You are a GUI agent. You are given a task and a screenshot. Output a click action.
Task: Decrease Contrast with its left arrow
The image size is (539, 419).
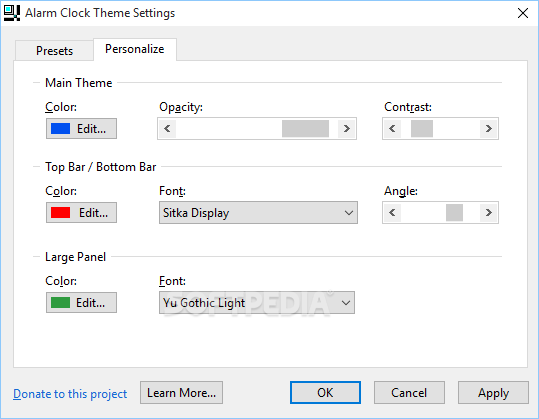coord(392,129)
